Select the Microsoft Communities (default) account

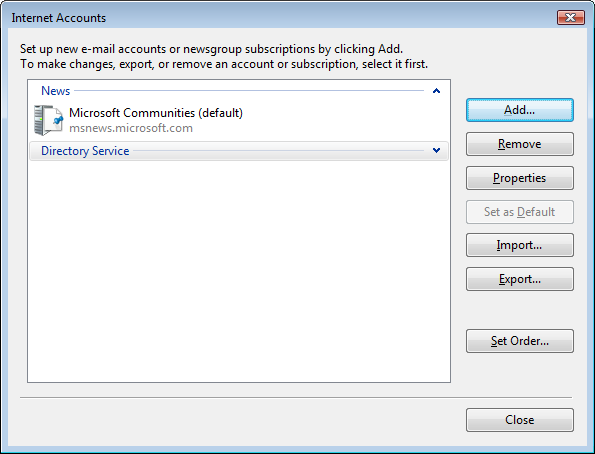tap(239, 120)
